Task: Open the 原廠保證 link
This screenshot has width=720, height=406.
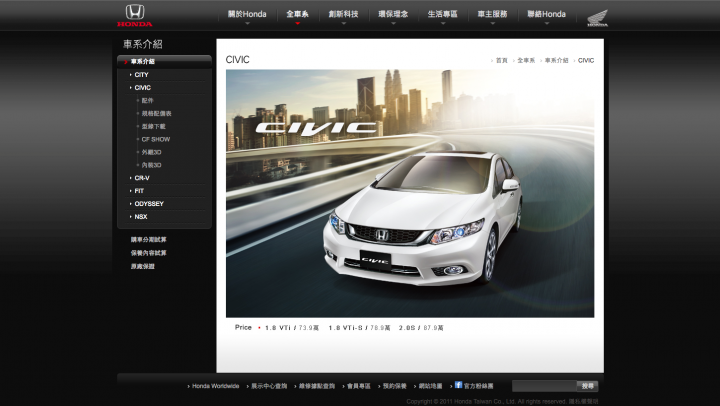Action: coord(142,266)
